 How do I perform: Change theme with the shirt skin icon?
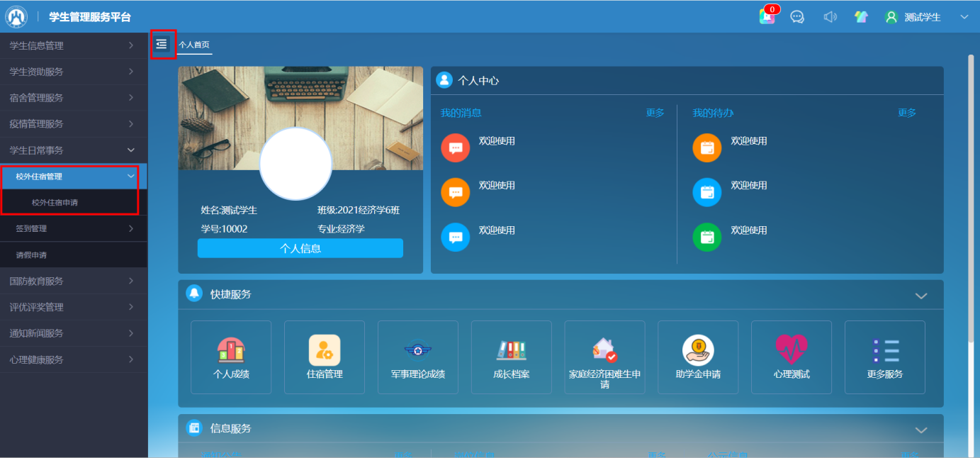861,17
